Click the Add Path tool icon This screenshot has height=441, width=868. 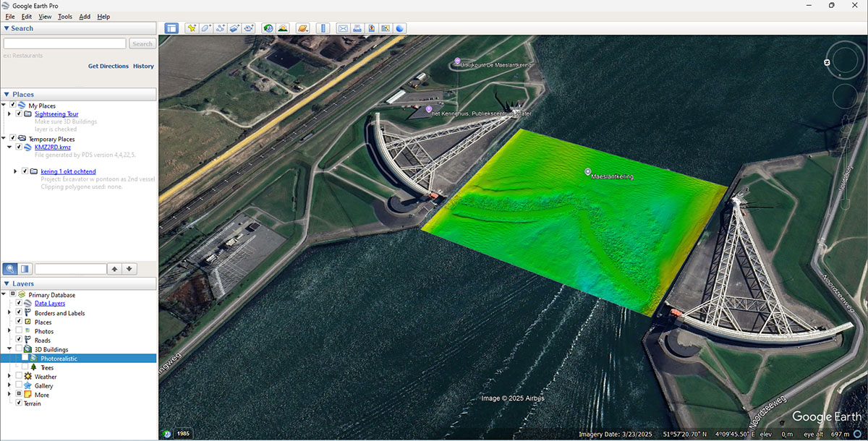[x=221, y=28]
